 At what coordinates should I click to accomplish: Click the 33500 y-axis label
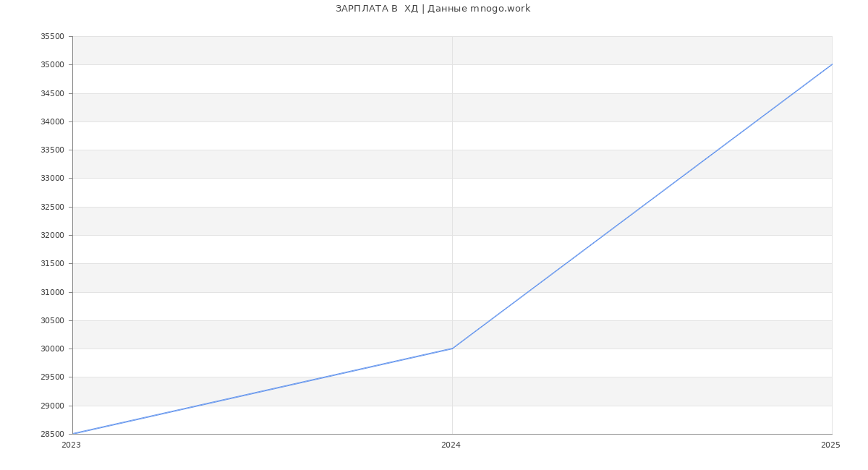click(52, 150)
